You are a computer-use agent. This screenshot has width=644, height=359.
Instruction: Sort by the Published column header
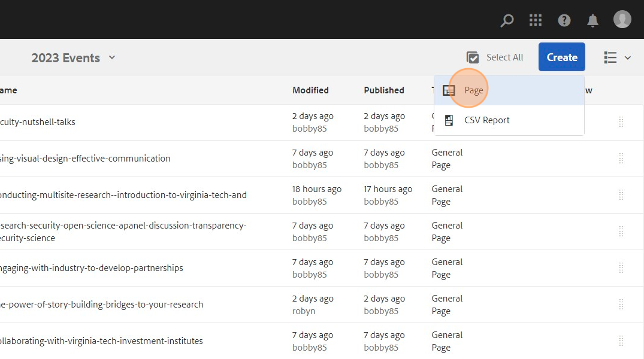[x=384, y=90]
